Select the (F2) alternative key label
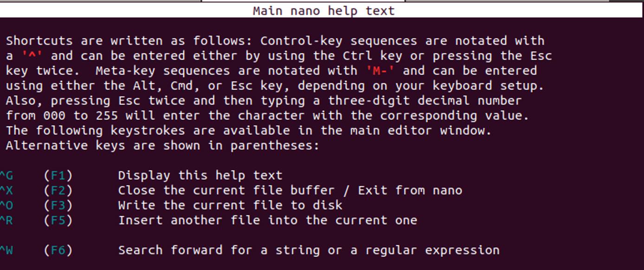The image size is (644, 270). tap(58, 190)
